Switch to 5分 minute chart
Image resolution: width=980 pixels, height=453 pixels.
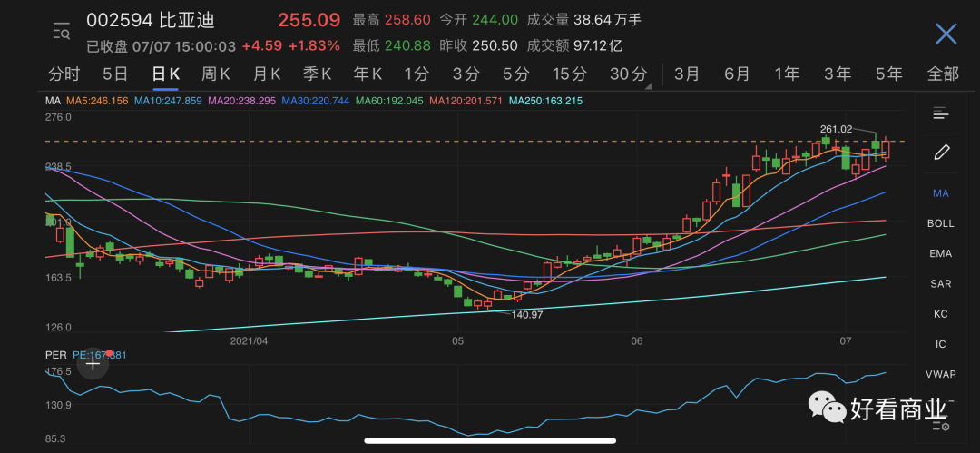pos(516,74)
